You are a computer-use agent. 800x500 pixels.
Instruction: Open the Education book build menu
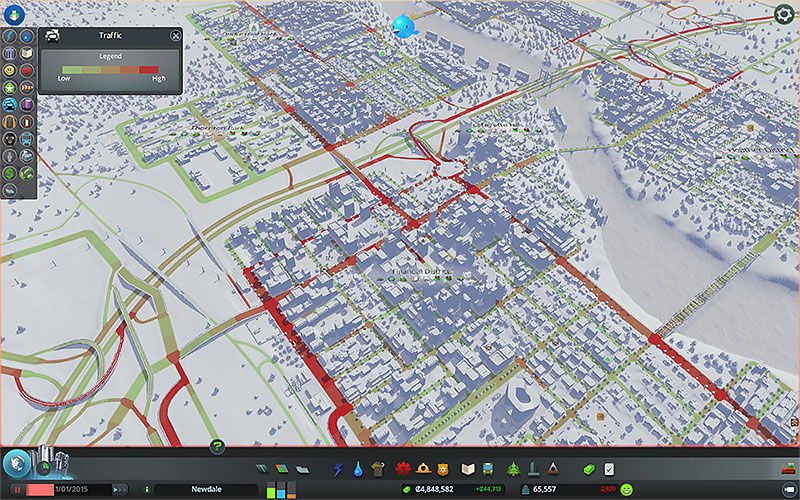point(468,469)
